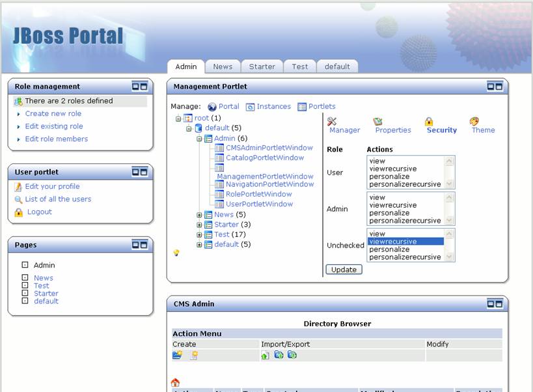The image size is (533, 392).
Task: Click the CMS create file icon
Action: [x=194, y=356]
